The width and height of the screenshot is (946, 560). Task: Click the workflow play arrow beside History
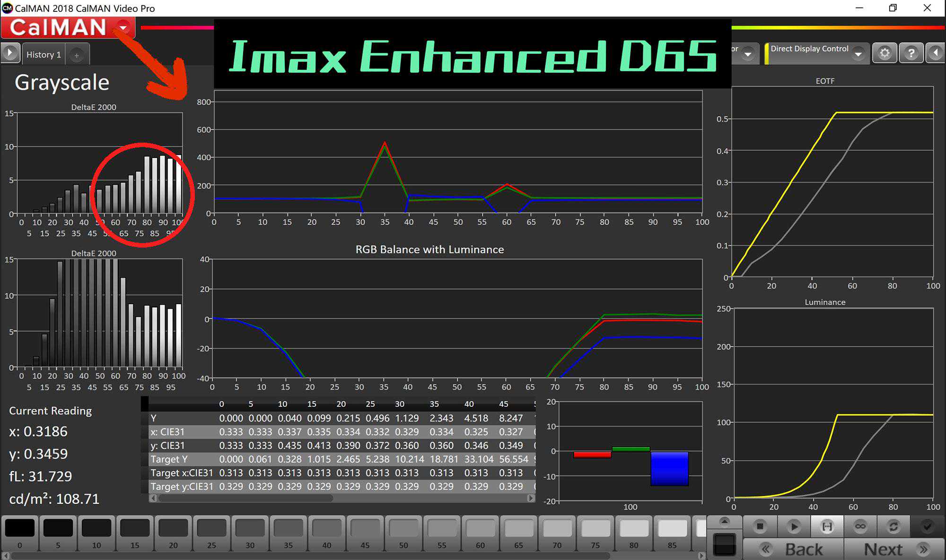pos(10,53)
